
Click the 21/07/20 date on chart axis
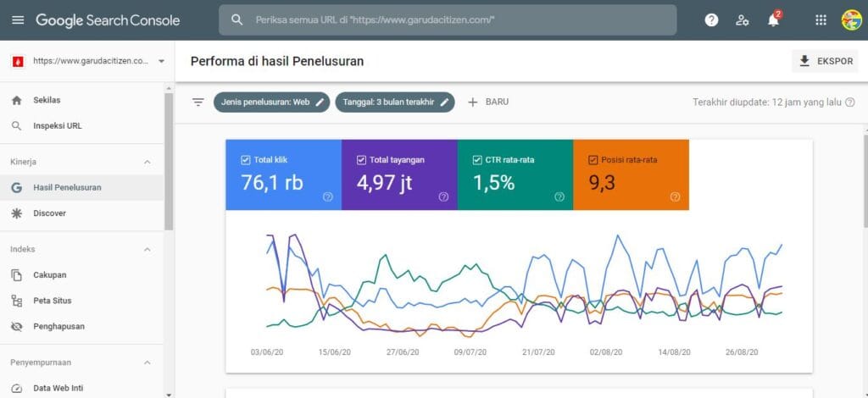[538, 352]
